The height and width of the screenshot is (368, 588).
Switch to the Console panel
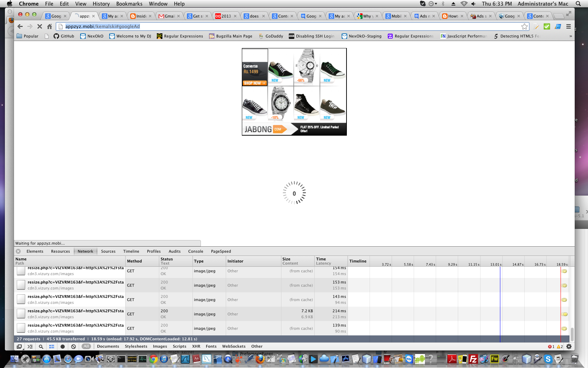point(196,251)
